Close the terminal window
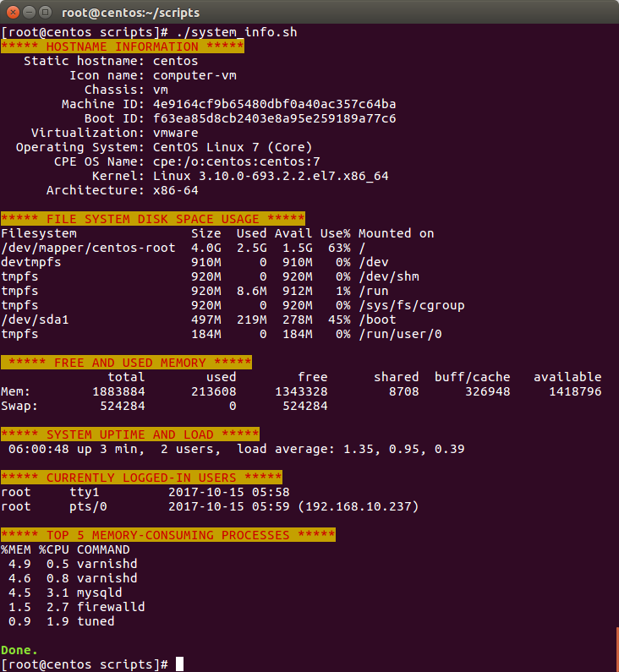This screenshot has width=619, height=672. [x=11, y=12]
